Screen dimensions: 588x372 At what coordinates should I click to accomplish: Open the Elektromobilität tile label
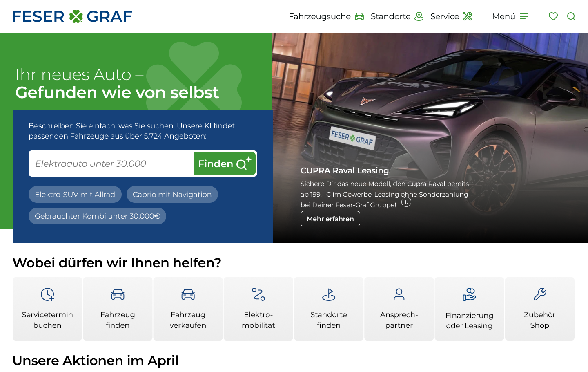258,320
